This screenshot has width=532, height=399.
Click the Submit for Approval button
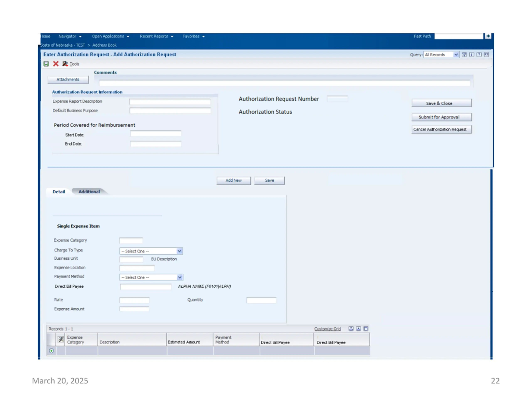(442, 117)
